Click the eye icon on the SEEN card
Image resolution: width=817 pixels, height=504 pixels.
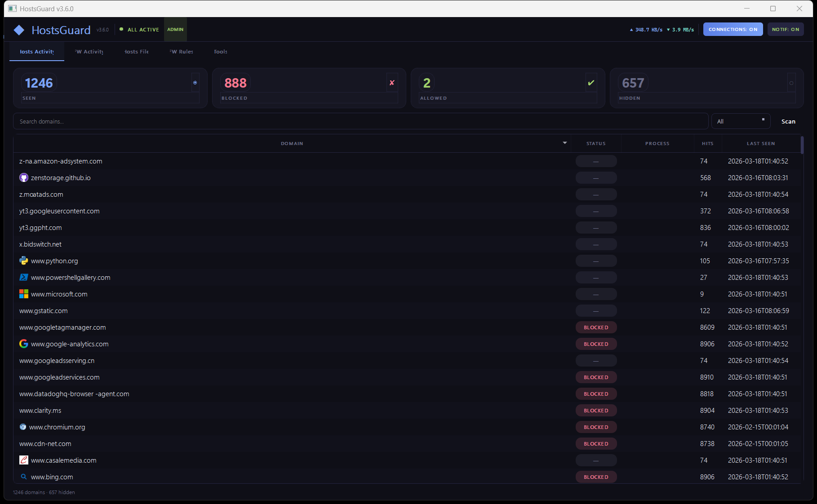click(x=195, y=82)
